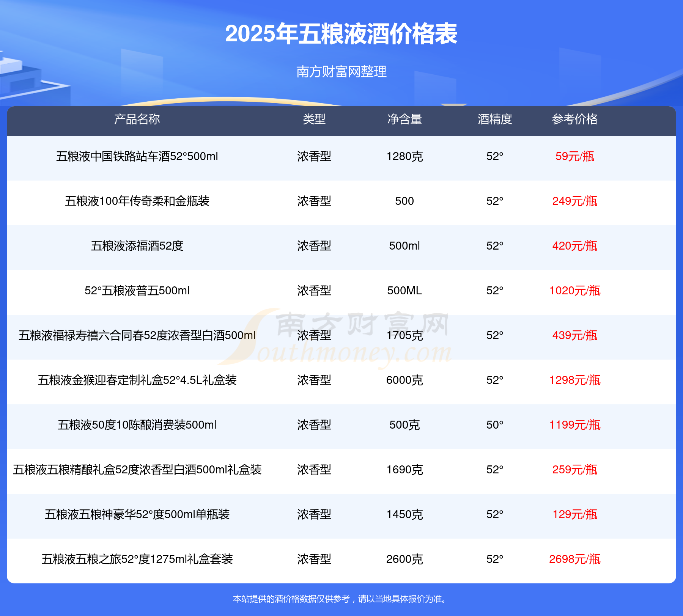
Task: Select the subtitle "南方财富网整理"
Action: [341, 72]
